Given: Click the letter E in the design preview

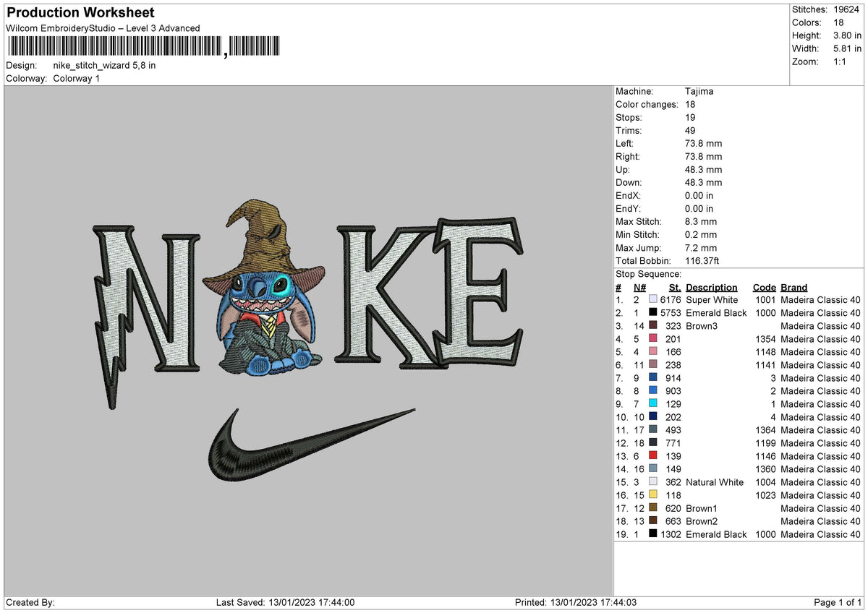Looking at the screenshot, I should coord(477,292).
